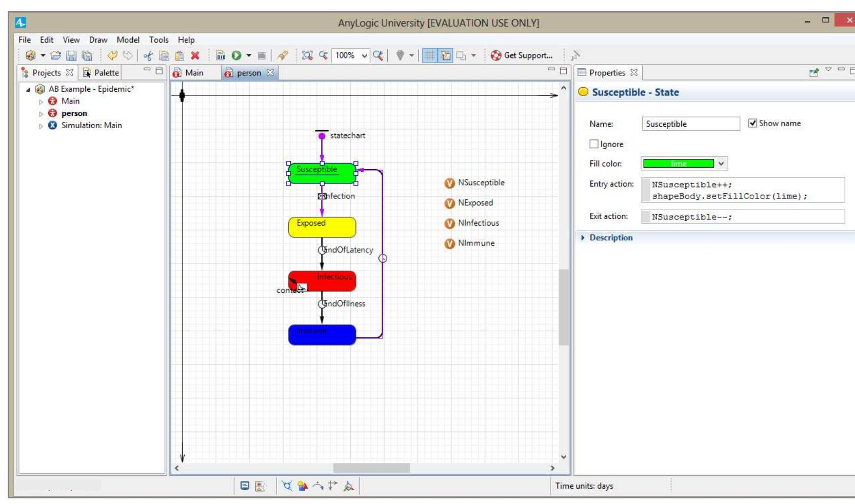The width and height of the screenshot is (855, 504).
Task: Open the Run button dropdown arrow
Action: pyautogui.click(x=249, y=55)
